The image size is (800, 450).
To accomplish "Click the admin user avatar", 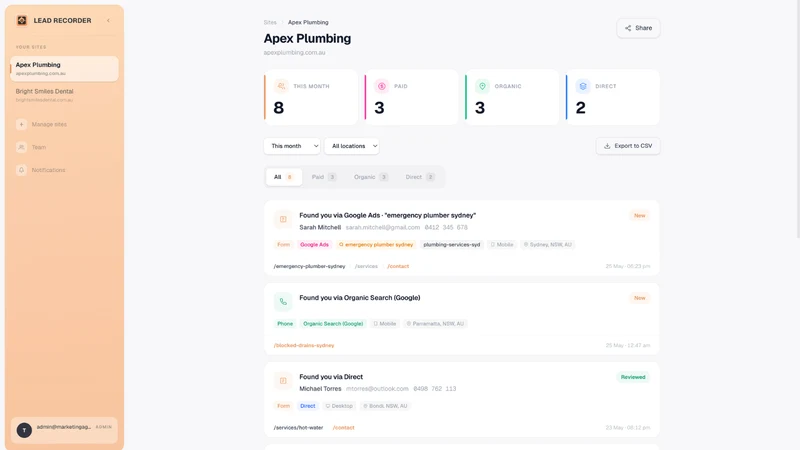I will click(24, 430).
